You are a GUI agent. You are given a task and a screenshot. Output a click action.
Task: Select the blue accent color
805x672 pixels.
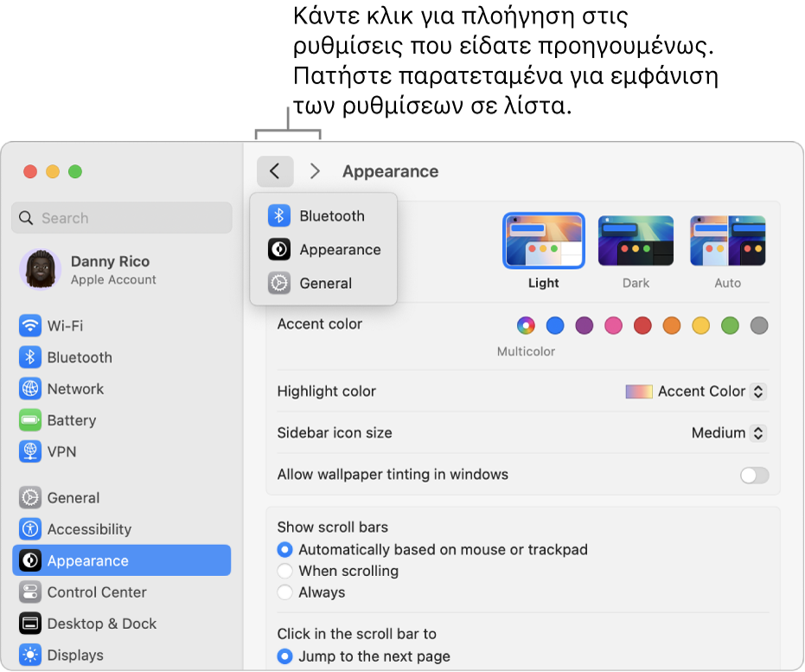(555, 325)
